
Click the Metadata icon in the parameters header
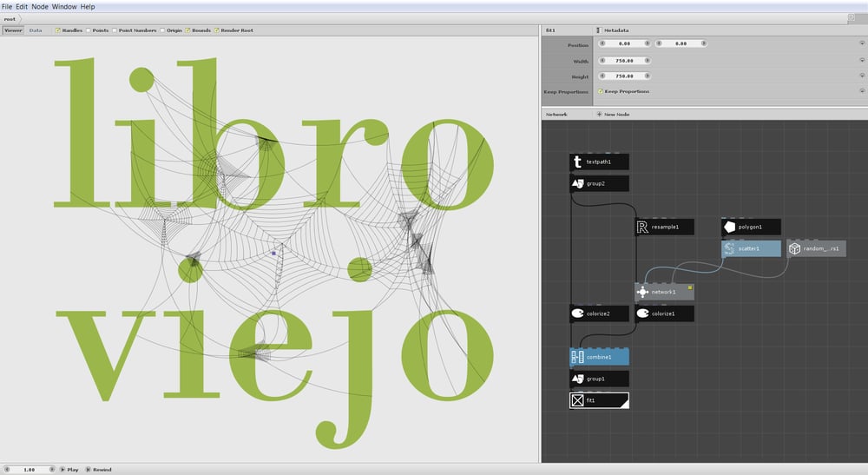tap(598, 30)
